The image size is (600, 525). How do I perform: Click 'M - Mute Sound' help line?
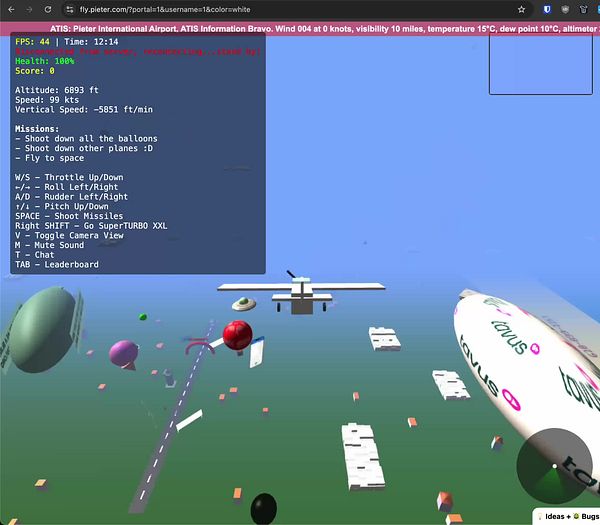50,245
